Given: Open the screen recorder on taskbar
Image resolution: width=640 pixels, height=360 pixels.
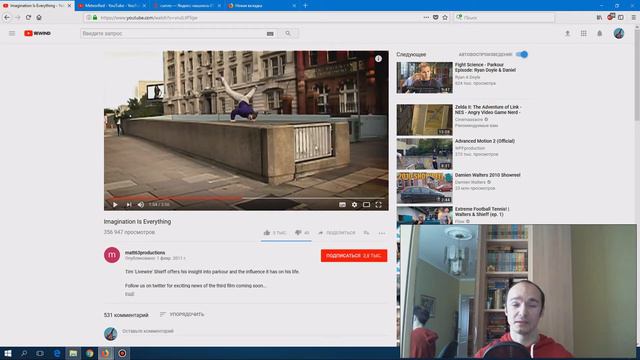Looking at the screenshot, I should [x=122, y=353].
